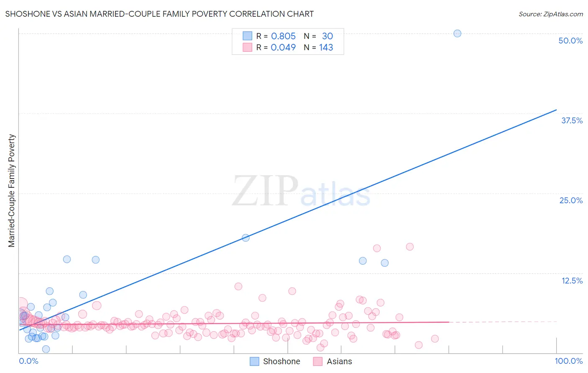Click the 100.0% x-axis label
588x373 pixels.
point(569,361)
